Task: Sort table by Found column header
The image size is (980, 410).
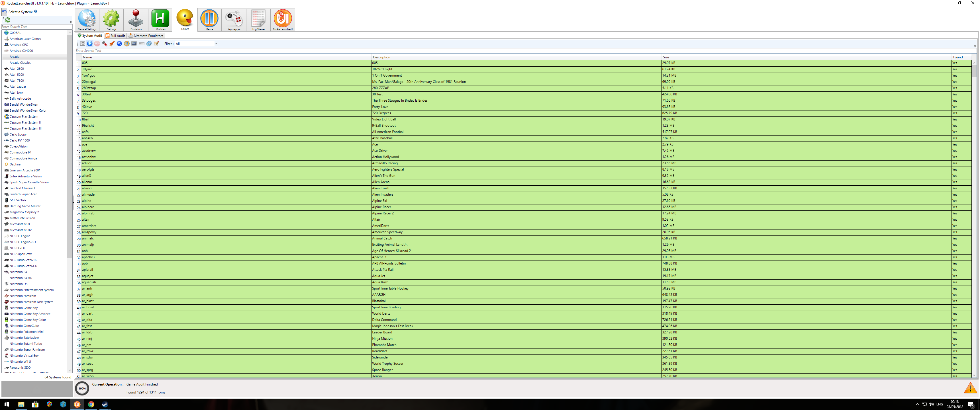Action: click(961, 57)
